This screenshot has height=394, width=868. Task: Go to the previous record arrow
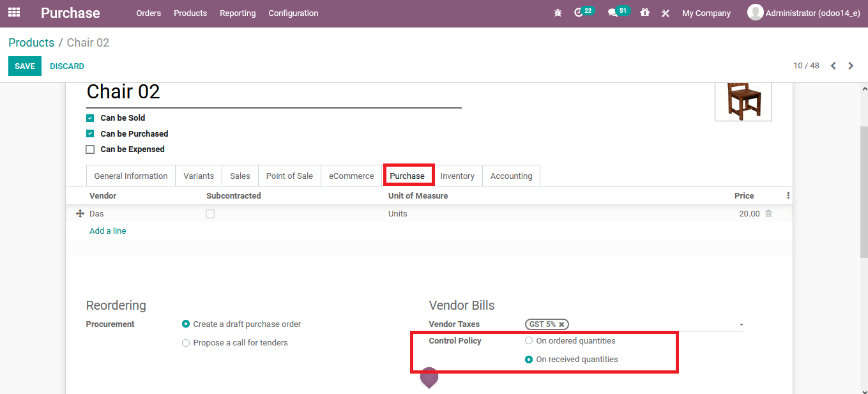(833, 66)
